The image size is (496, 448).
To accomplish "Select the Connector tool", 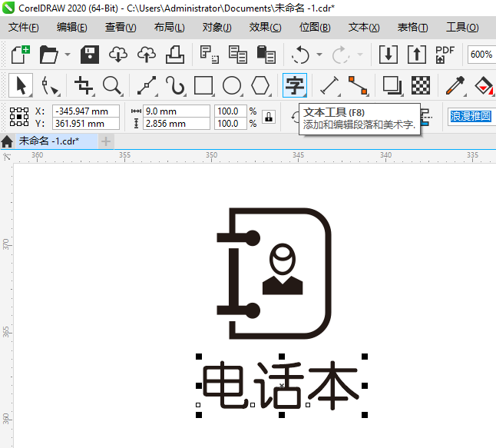I will click(x=358, y=85).
